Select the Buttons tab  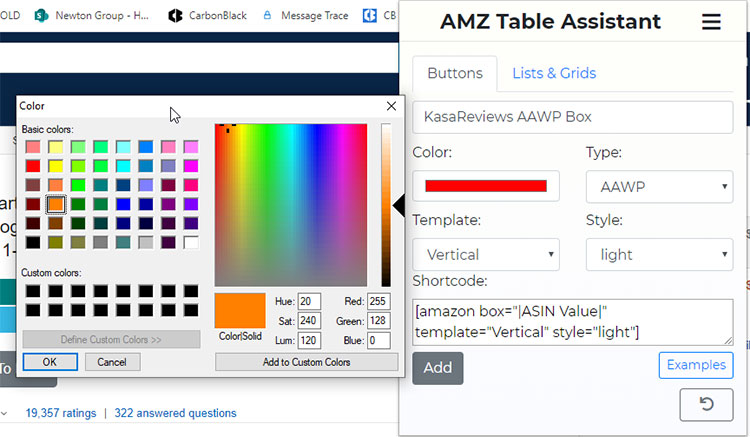[455, 73]
